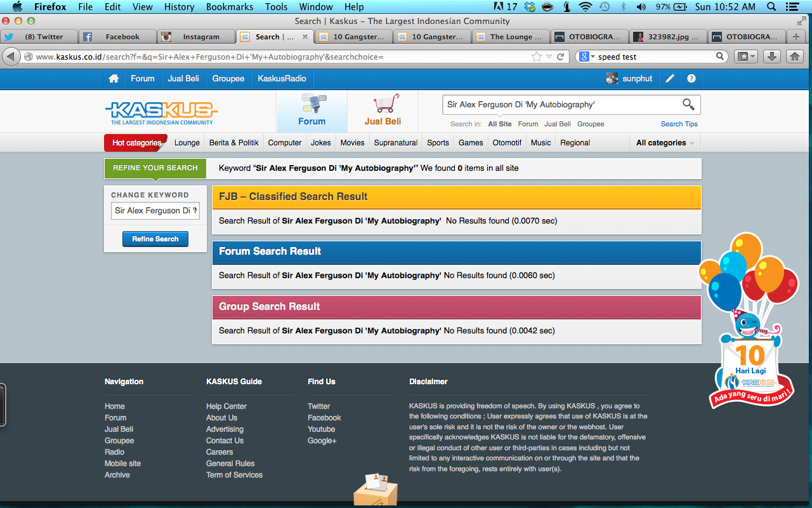Switch to the (8) Twitter tab
This screenshot has width=812, height=508.
coord(39,37)
